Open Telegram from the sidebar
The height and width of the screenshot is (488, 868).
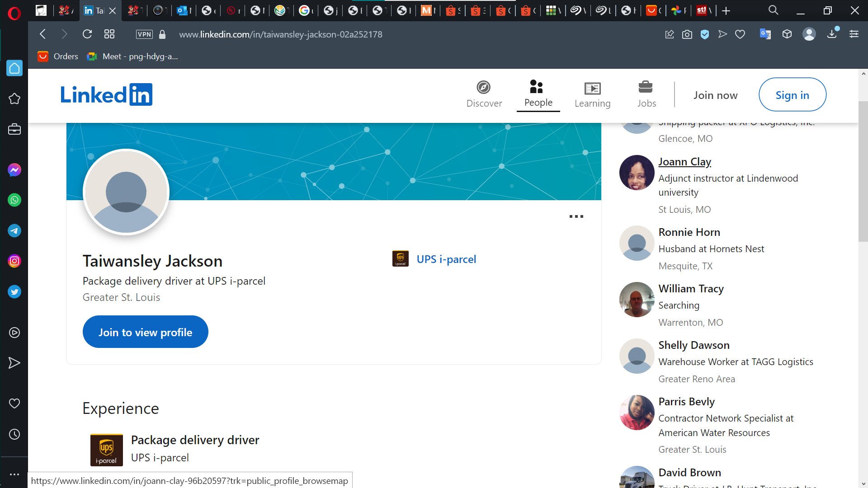pyautogui.click(x=14, y=231)
